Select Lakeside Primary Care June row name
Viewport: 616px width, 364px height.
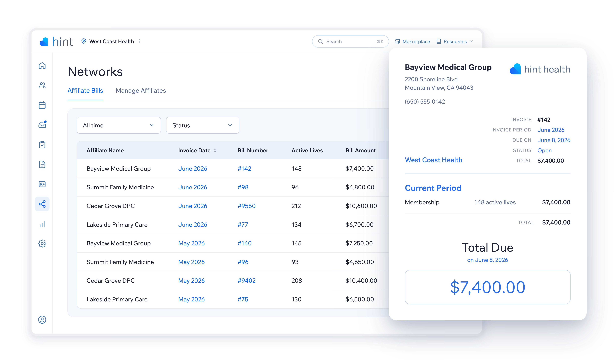coord(117,224)
